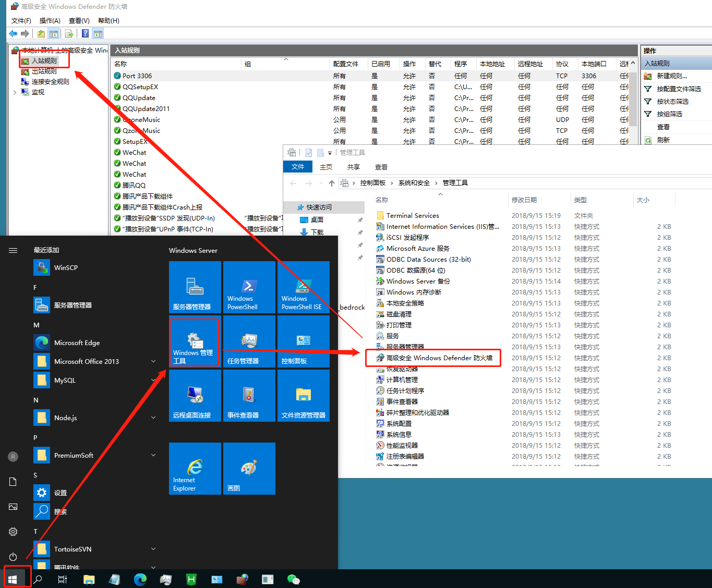The height and width of the screenshot is (588, 712).
Task: Click 系统和安全 in the Explorer breadcrumb
Action: click(414, 183)
